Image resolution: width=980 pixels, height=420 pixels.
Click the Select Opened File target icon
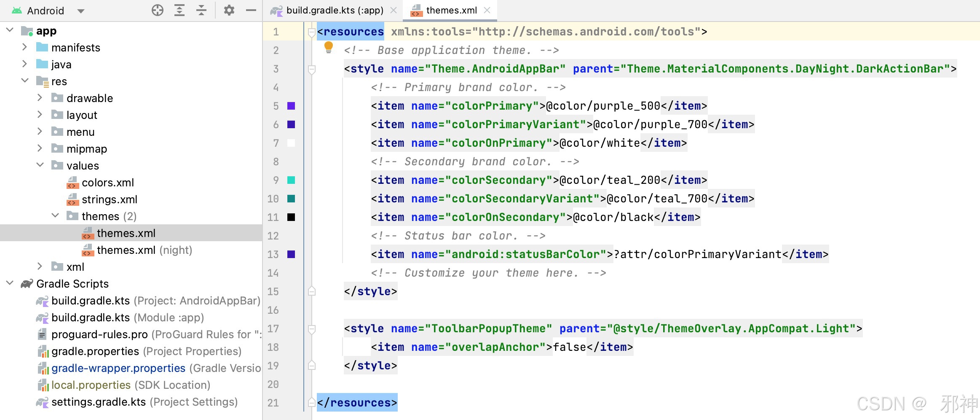158,10
